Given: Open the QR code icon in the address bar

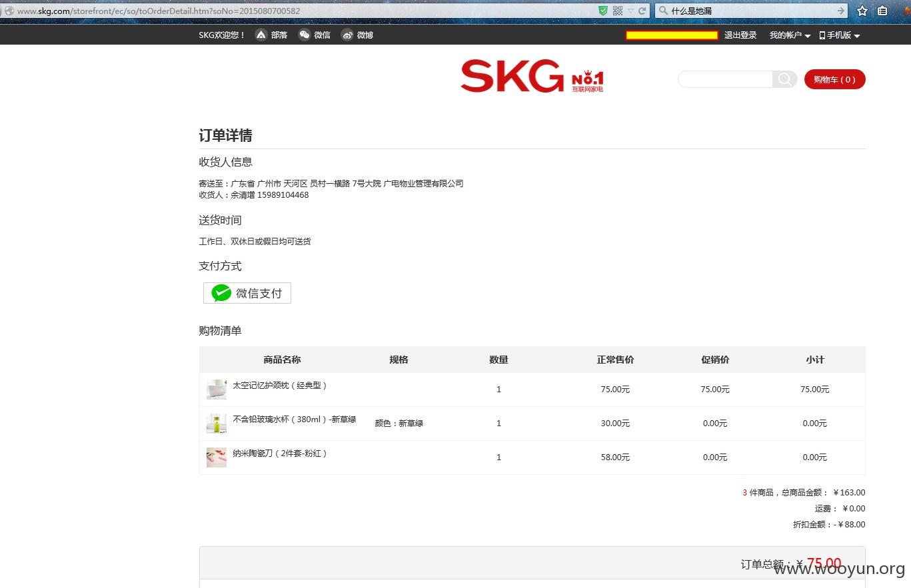Looking at the screenshot, I should (x=618, y=11).
